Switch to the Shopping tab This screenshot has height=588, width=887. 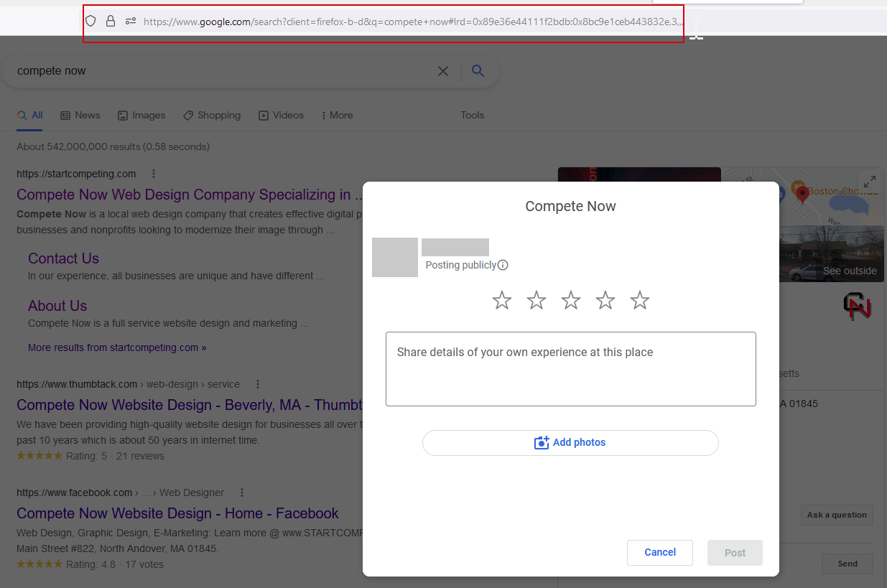point(212,115)
